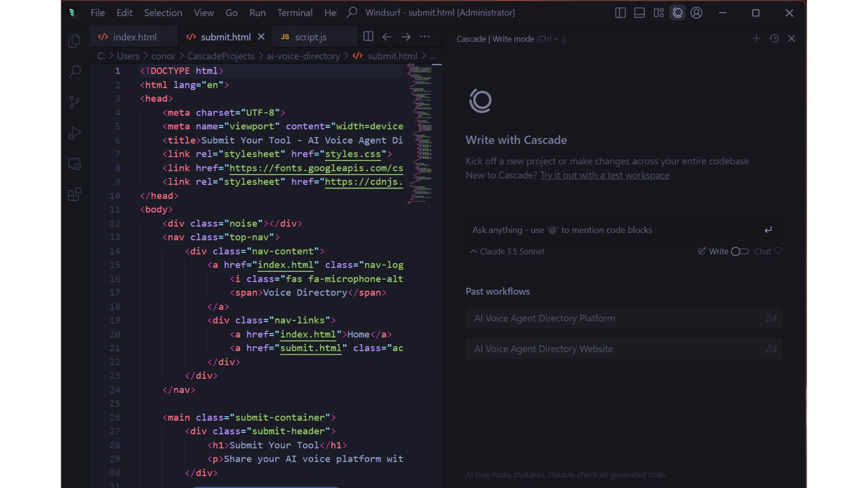This screenshot has width=868, height=488.
Task: Close the submit.html tab
Action: [x=261, y=36]
